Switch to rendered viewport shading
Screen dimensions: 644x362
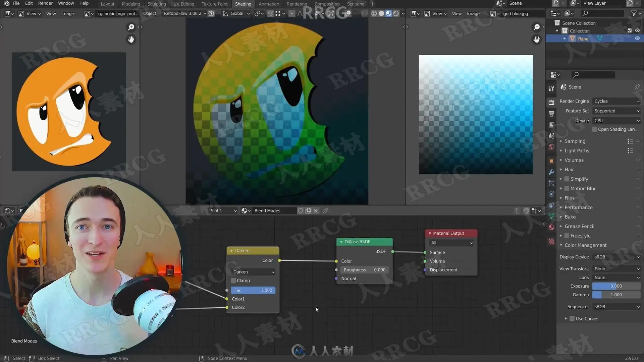pos(396,13)
